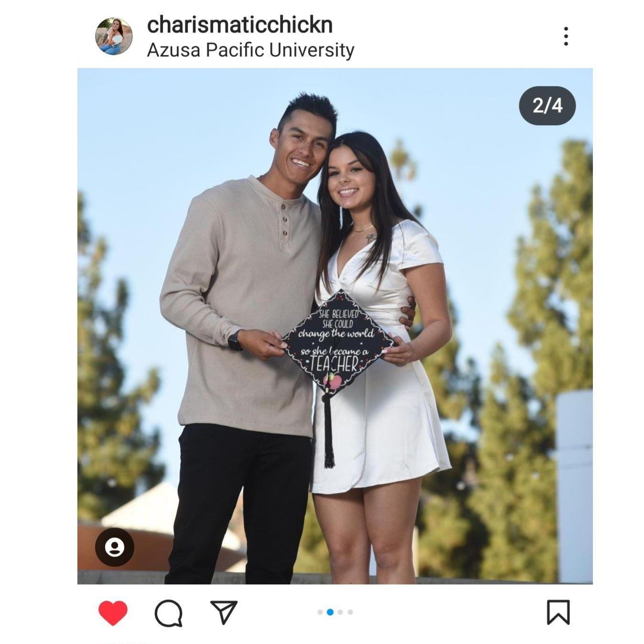Unlike the post with the red heart
Screen dimensions: 644x644
[113, 612]
